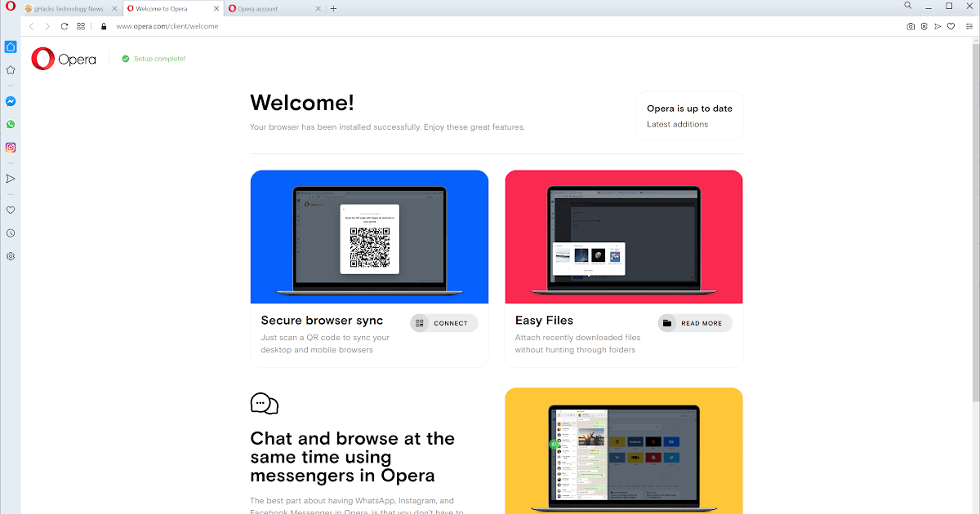
Task: Open WhatsApp in the sidebar
Action: point(11,124)
